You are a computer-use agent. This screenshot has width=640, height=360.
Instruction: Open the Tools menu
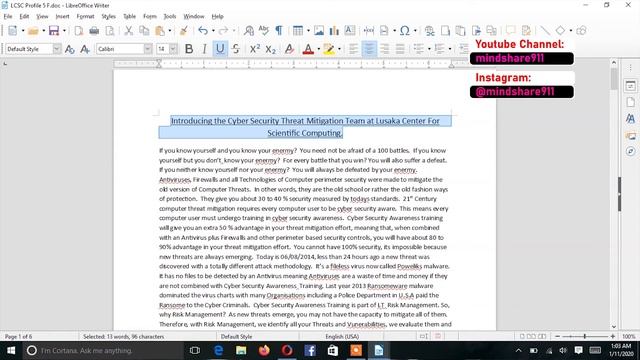170,16
